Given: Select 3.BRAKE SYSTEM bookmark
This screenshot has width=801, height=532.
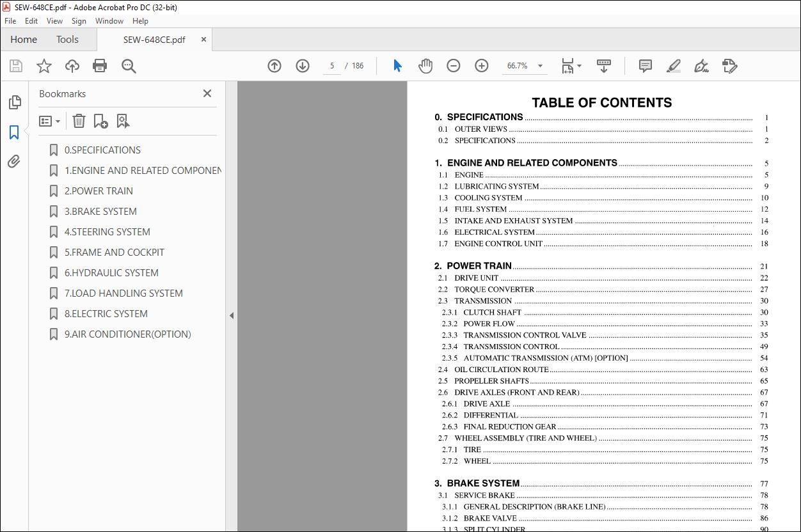Looking at the screenshot, I should (100, 212).
